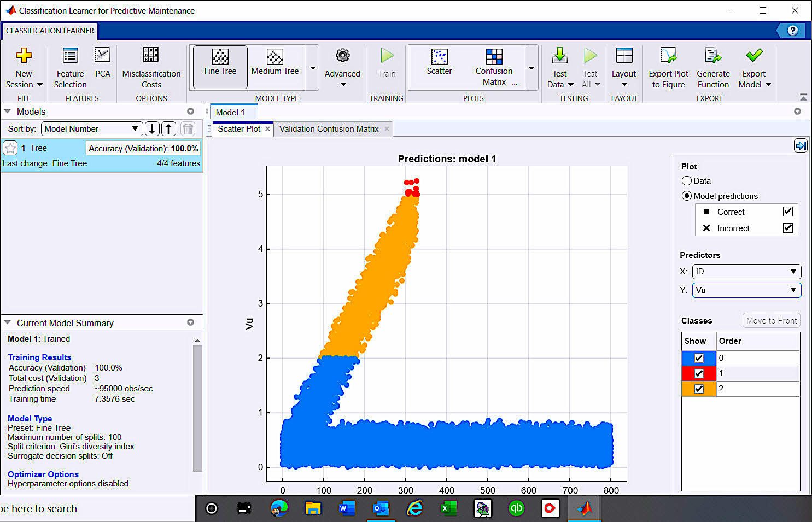Expand plots gallery dropdown
Screen dimensions: 812x522
tap(531, 68)
